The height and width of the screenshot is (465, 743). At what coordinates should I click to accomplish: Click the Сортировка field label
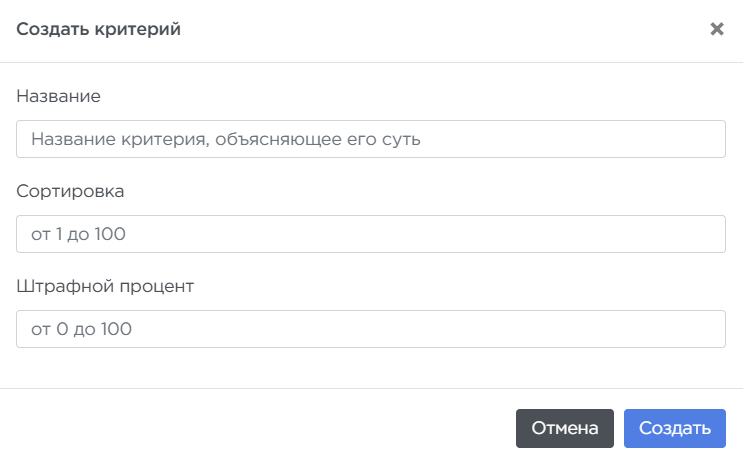pos(70,190)
